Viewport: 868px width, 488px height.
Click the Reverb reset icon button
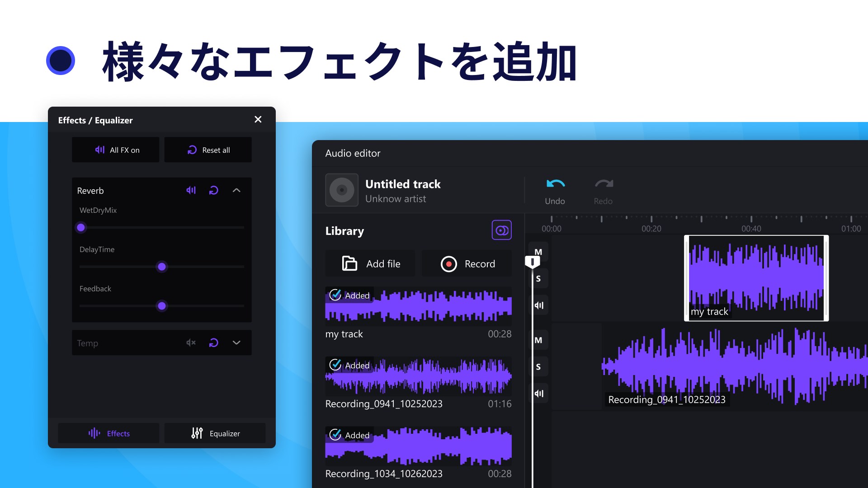coord(213,190)
